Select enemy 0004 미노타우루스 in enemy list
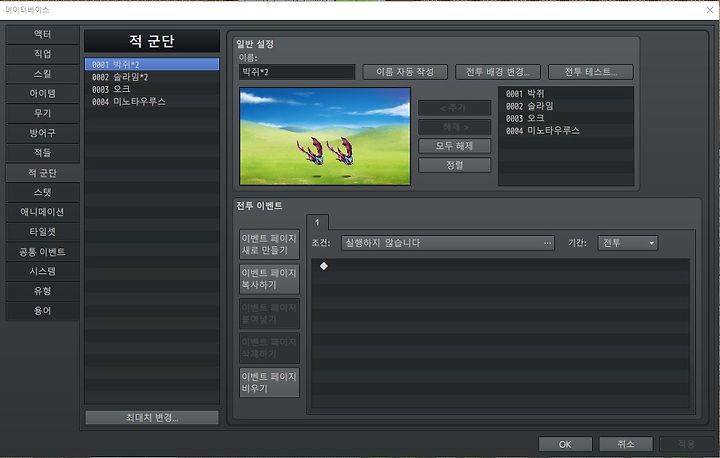 tap(566, 131)
